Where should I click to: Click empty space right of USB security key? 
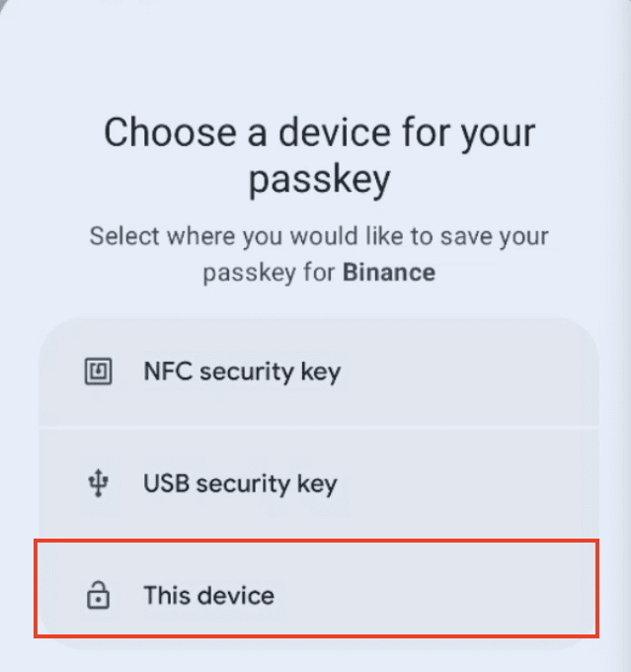click(x=471, y=483)
